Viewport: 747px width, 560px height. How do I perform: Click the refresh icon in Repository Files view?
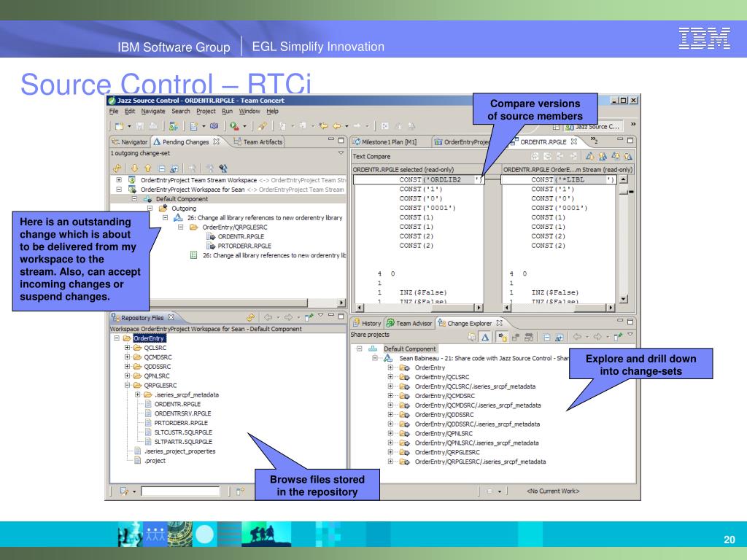[x=251, y=317]
